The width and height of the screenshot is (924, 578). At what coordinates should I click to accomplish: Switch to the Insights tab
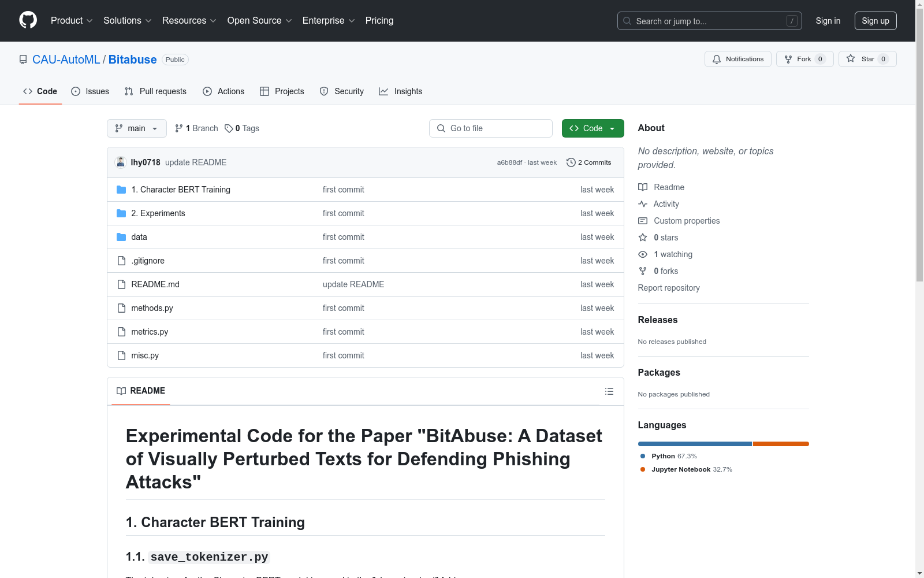(400, 91)
